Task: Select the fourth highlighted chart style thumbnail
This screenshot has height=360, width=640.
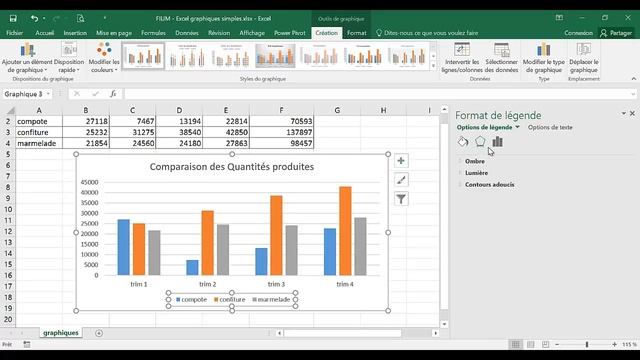Action: pos(276,56)
